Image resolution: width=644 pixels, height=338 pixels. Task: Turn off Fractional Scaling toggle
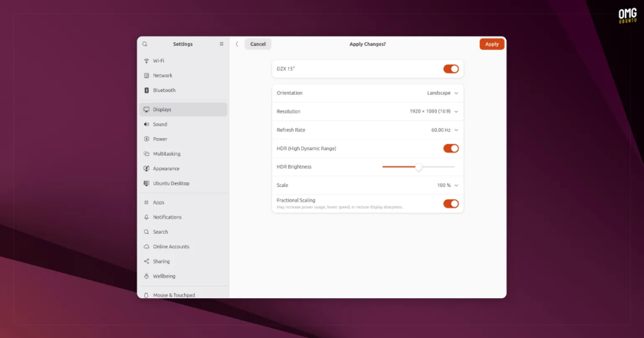tap(451, 204)
